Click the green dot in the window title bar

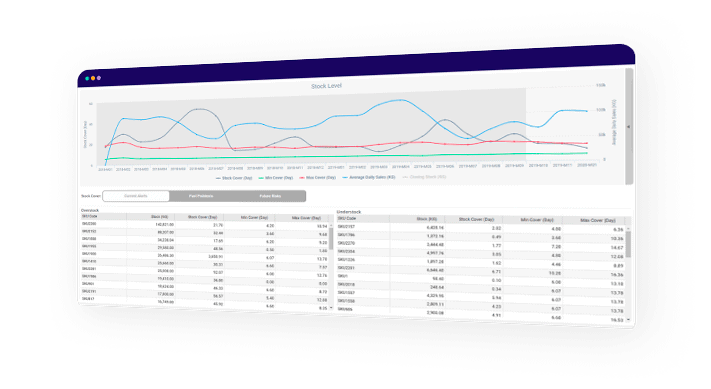click(x=87, y=78)
